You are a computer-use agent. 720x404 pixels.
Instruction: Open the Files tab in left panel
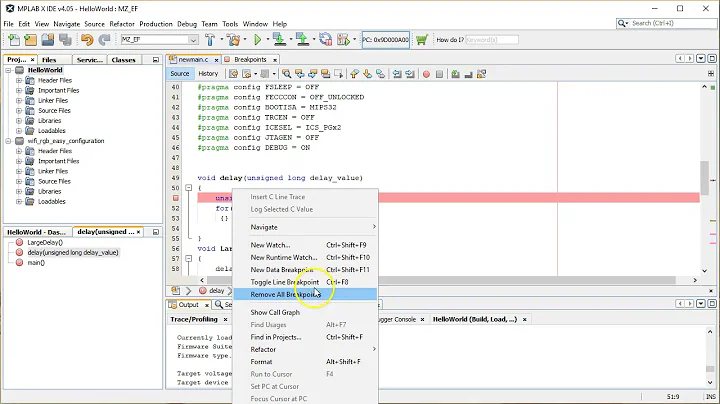(x=49, y=60)
